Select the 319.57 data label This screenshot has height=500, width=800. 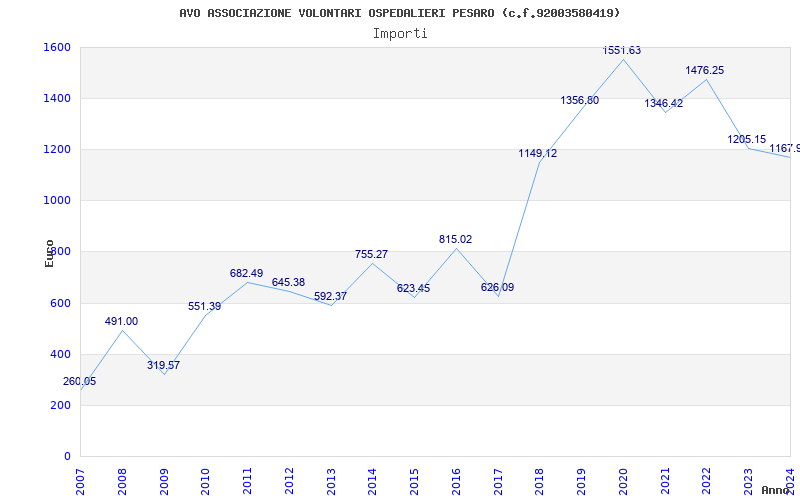(163, 365)
